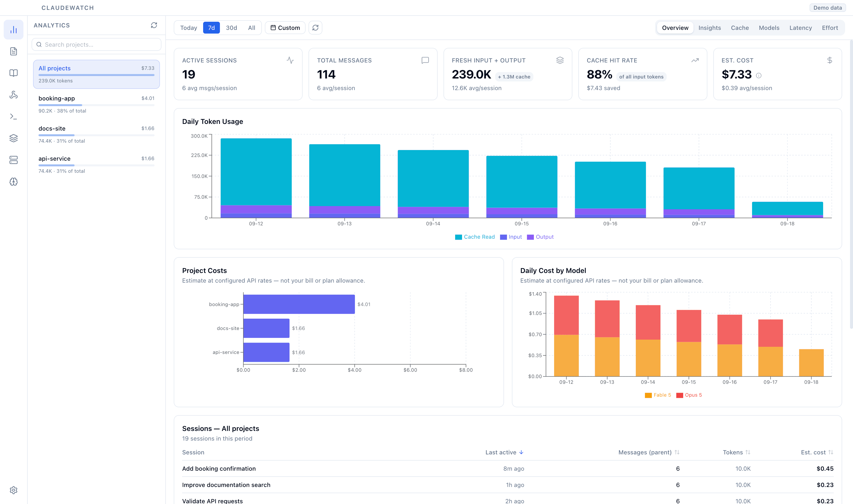Select the All projects entry
Image resolution: width=853 pixels, height=504 pixels.
97,74
